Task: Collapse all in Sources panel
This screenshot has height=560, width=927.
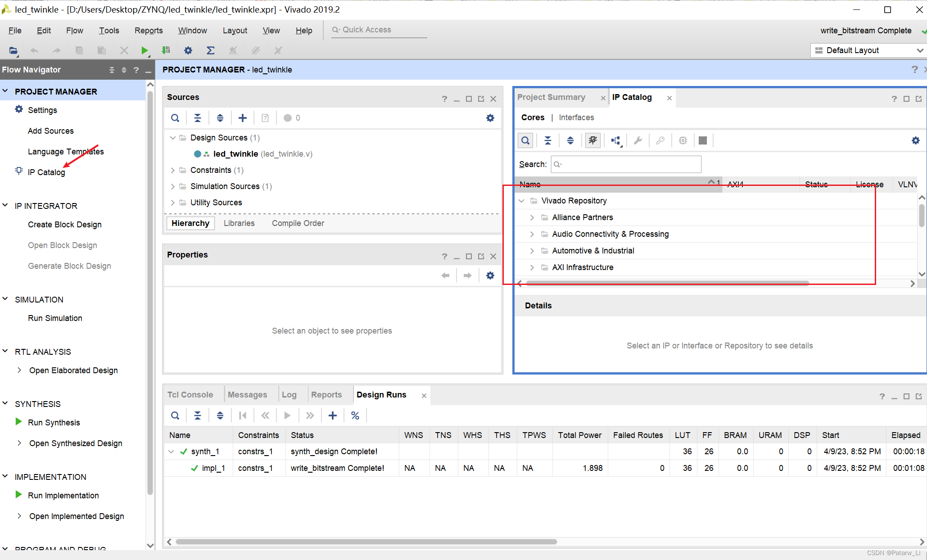Action: pos(198,118)
